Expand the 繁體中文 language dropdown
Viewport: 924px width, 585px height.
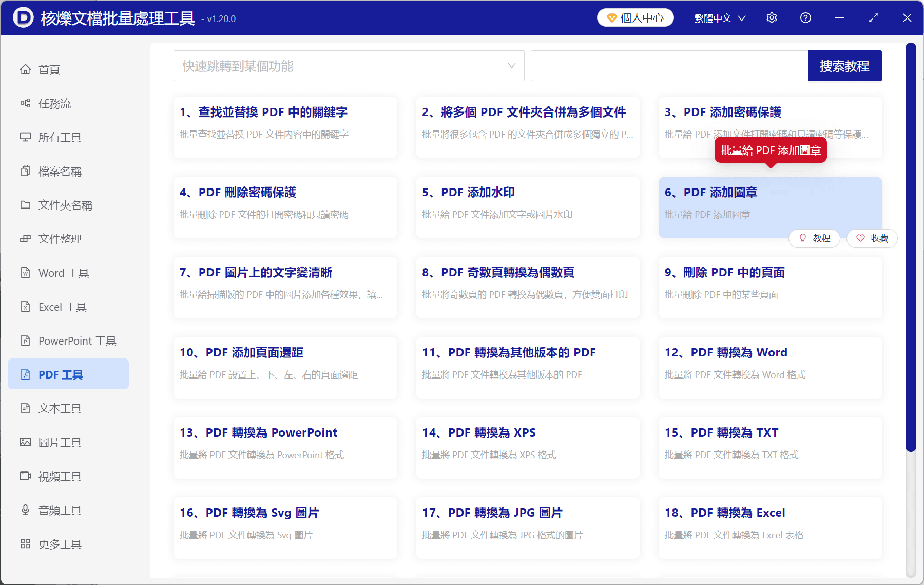tap(720, 17)
